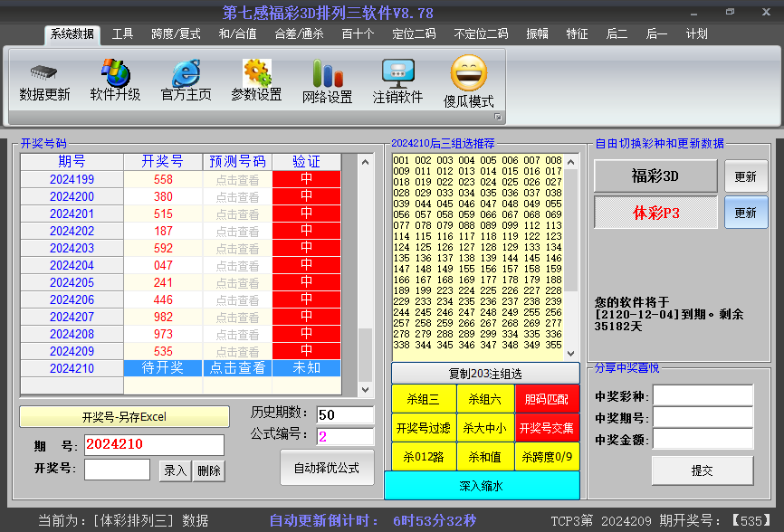Select period 2024205 row cell
Screen dimensions: 784x532
(72, 282)
